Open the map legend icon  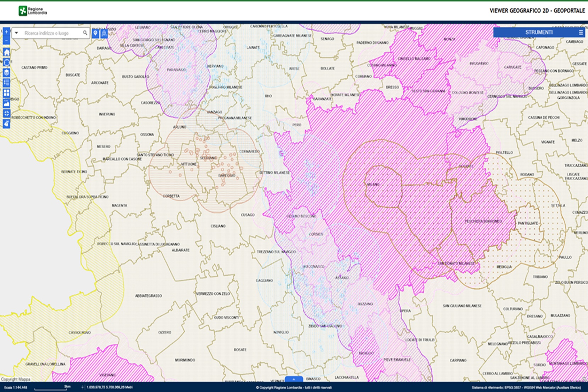6,82
